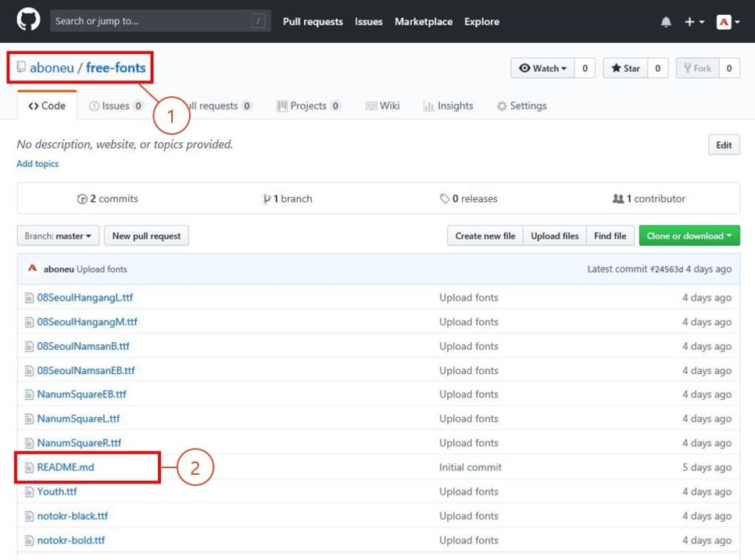
Task: Click the stargazers count next to Star
Action: point(658,68)
